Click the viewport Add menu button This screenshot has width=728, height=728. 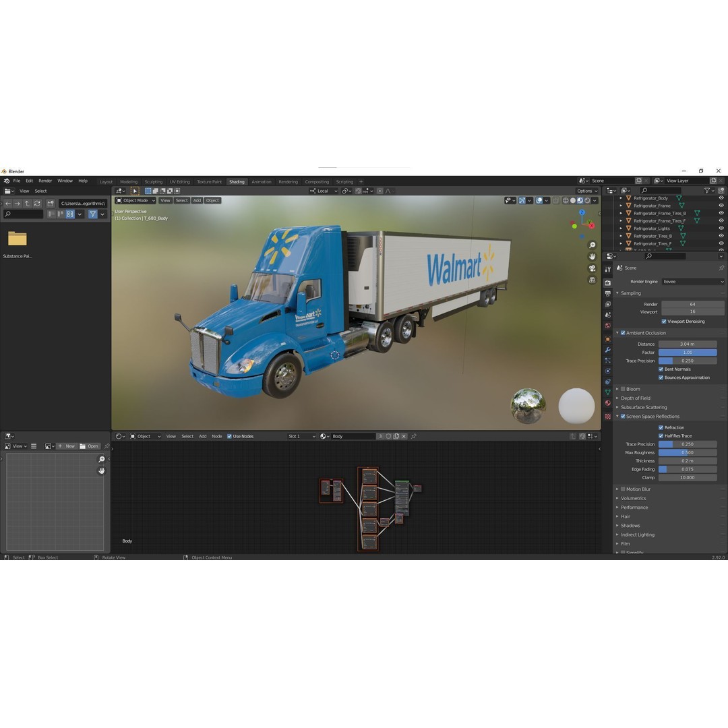pos(197,201)
